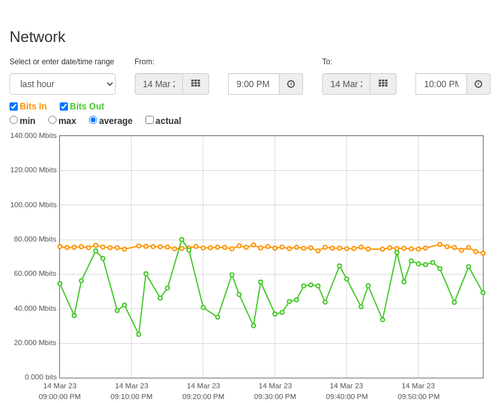
Task: Open the To time clock picker icon
Action: pos(478,84)
